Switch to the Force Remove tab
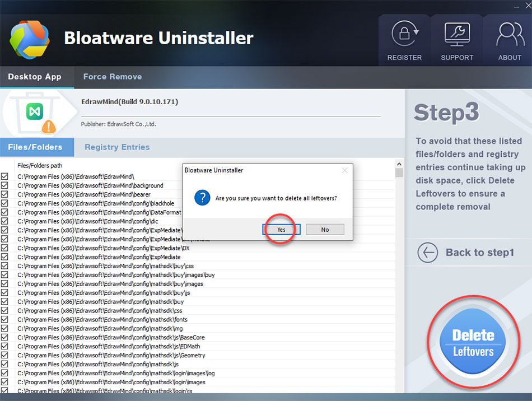Viewport: 532px width, 401px height. coord(113,77)
